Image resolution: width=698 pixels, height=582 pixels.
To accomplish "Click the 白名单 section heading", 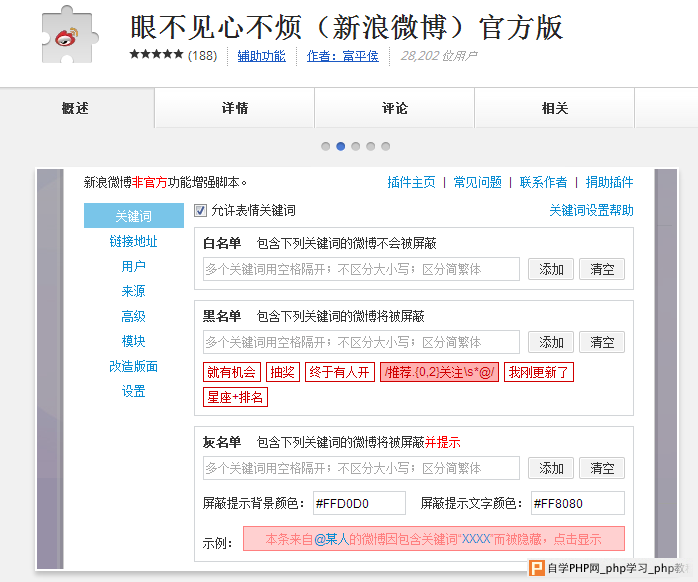I will 222,243.
